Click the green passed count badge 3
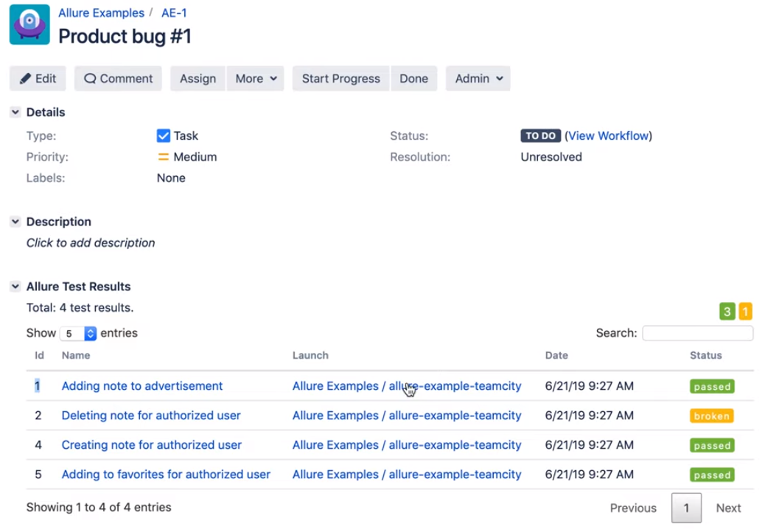The width and height of the screenshot is (762, 532). coord(727,312)
